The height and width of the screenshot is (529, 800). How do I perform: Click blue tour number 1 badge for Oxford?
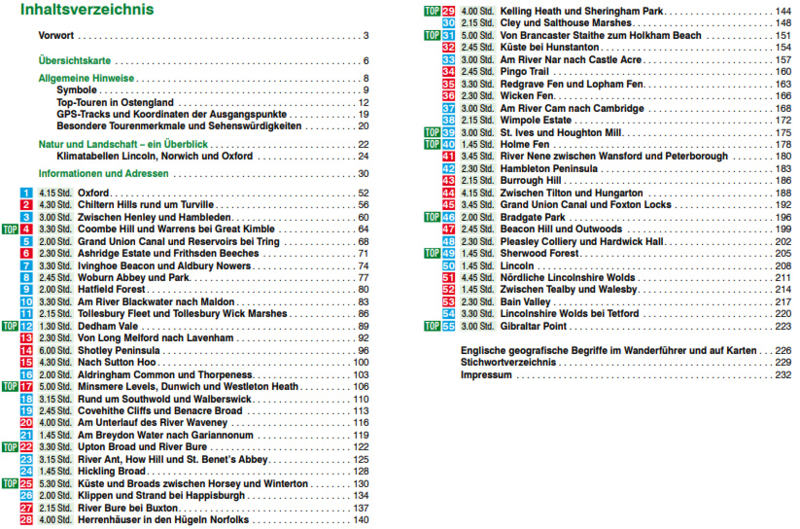point(26,193)
